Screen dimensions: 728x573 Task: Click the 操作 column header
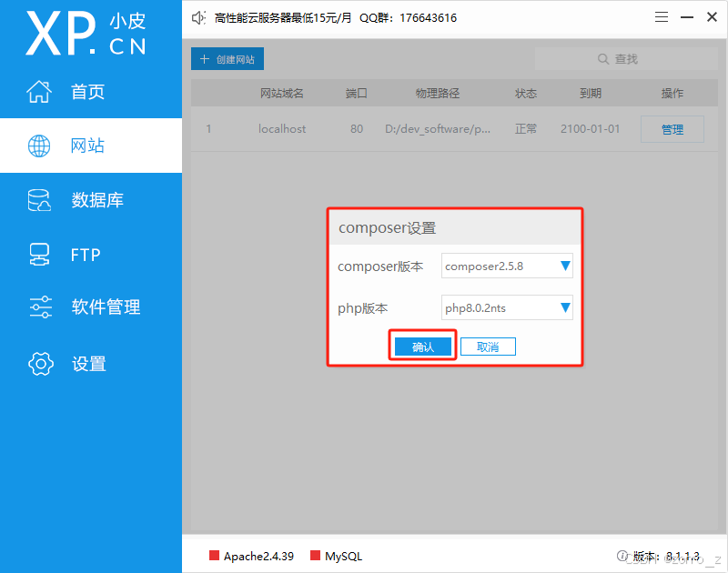pyautogui.click(x=672, y=94)
